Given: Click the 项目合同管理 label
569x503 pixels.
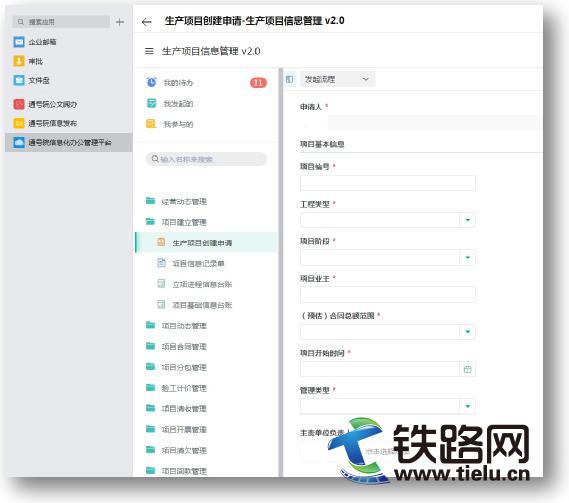Looking at the screenshot, I should tap(184, 346).
